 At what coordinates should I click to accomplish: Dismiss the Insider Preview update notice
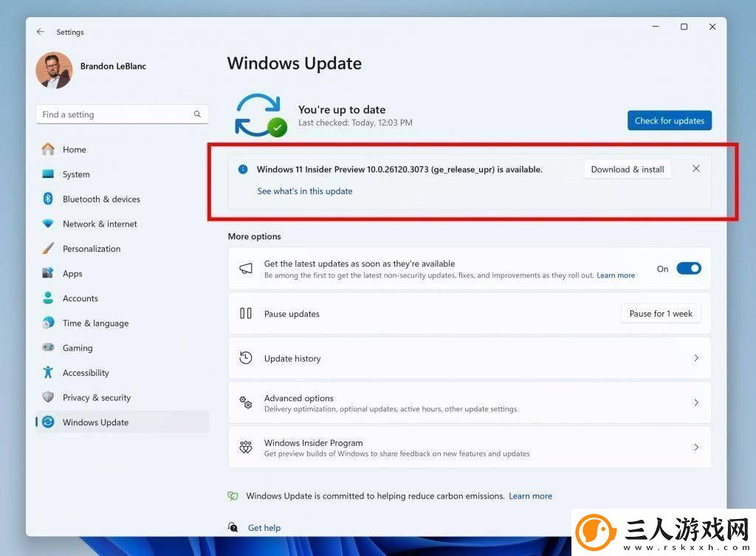695,168
